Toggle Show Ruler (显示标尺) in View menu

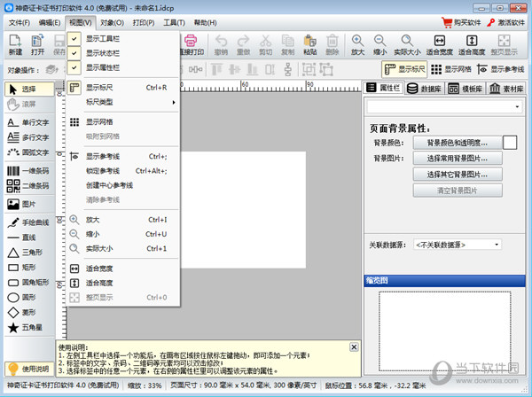pyautogui.click(x=122, y=88)
